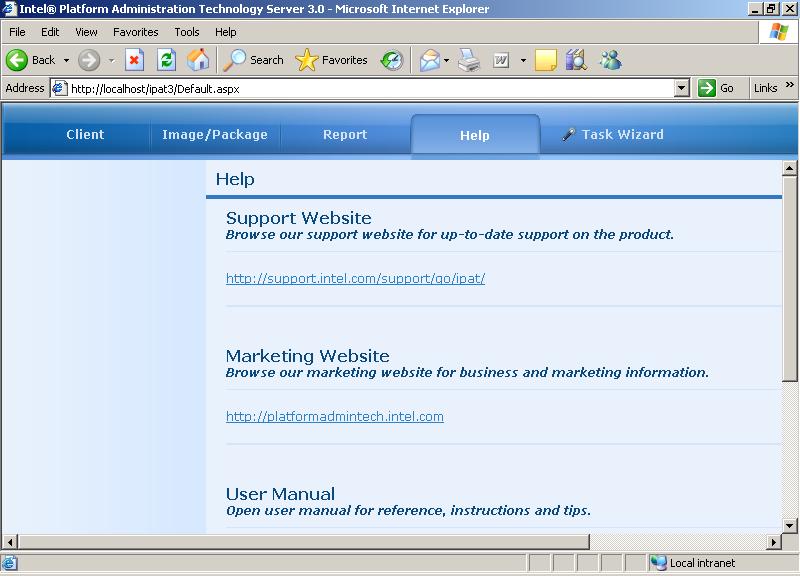
Task: Click inside the Address URL field
Action: tap(371, 88)
